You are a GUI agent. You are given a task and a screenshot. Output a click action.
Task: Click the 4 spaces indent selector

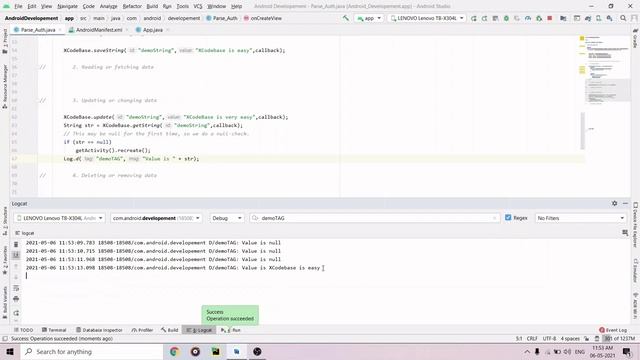point(570,339)
